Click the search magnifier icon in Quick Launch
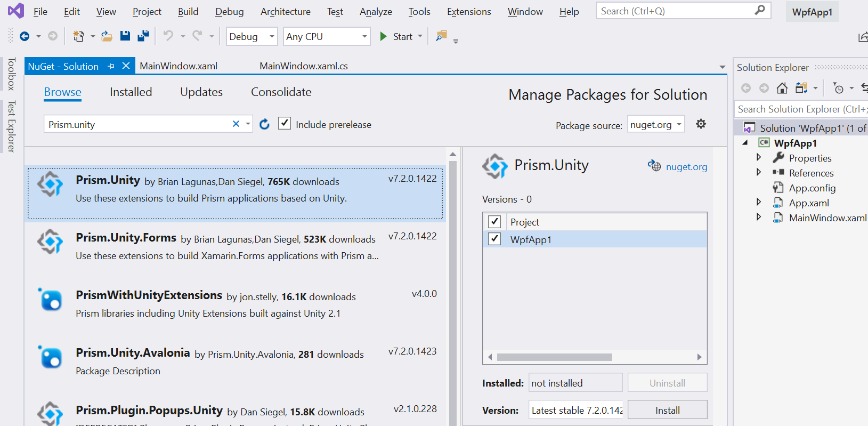This screenshot has height=426, width=868. [x=760, y=10]
